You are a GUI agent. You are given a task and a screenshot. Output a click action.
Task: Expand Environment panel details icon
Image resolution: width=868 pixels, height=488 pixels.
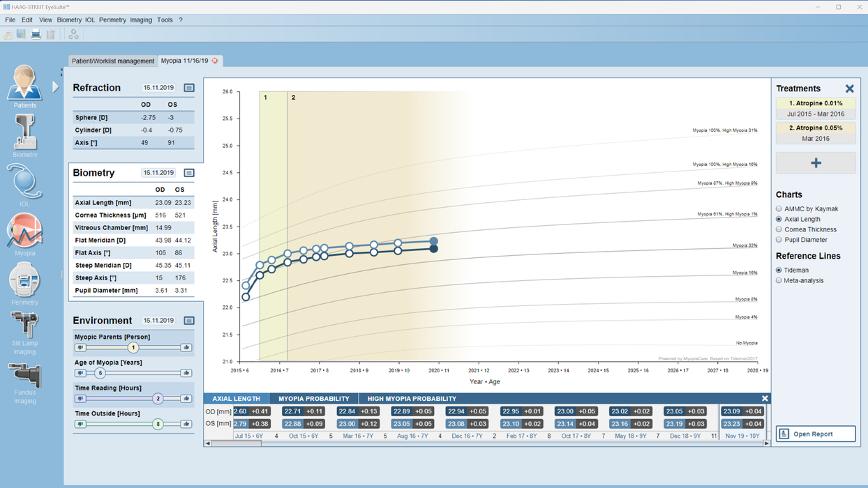click(x=189, y=321)
